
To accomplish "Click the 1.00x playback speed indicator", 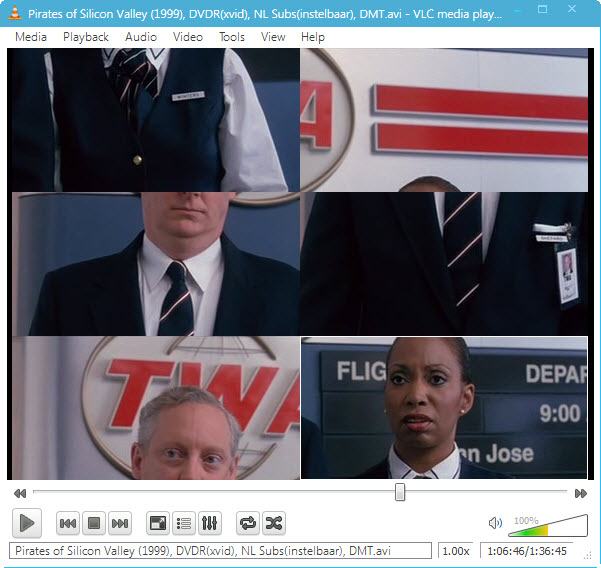I will 456,551.
